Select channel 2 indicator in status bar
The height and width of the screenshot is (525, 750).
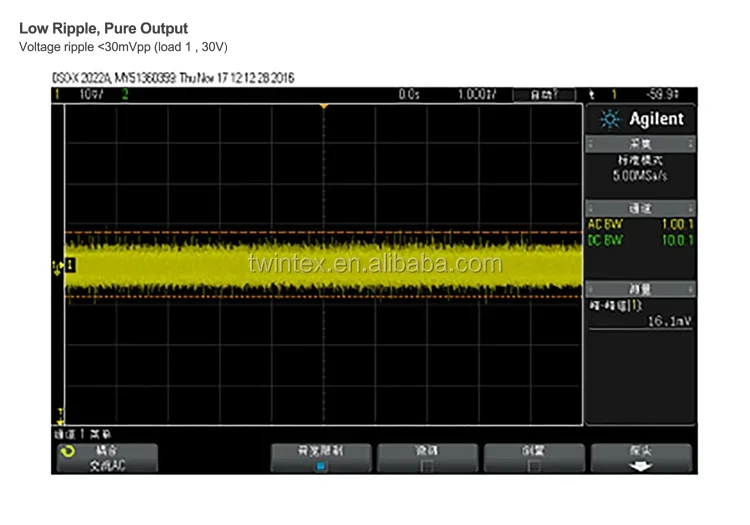point(125,94)
